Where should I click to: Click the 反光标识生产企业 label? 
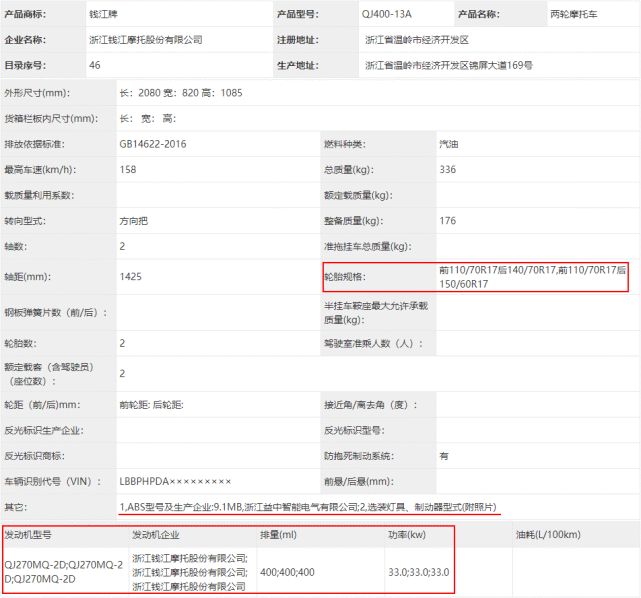(x=44, y=430)
